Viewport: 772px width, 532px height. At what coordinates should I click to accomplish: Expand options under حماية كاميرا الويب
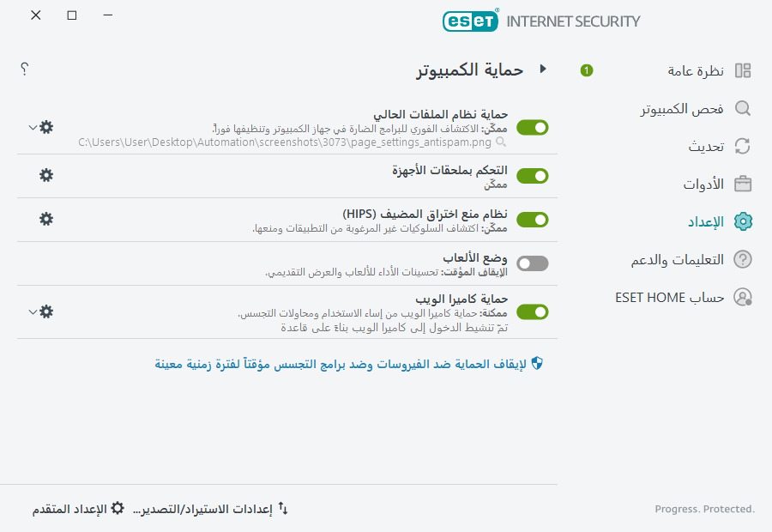pos(32,312)
